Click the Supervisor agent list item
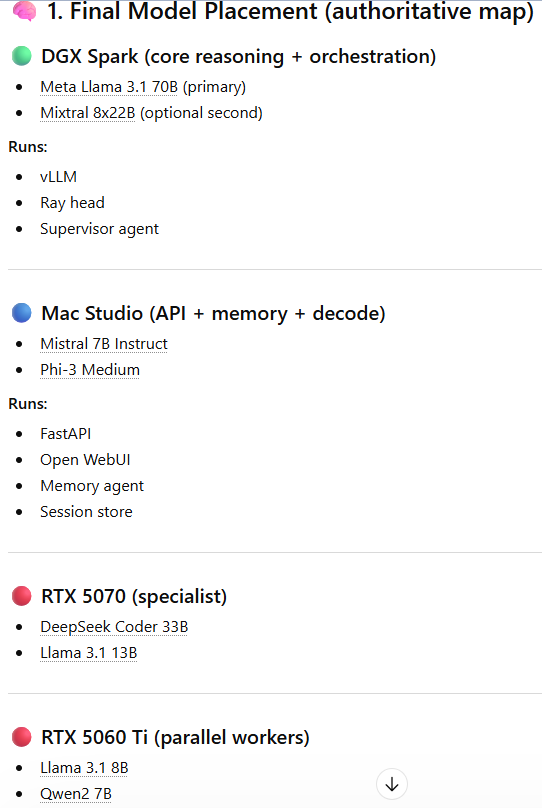Viewport: 542px width, 808px height. 99,229
